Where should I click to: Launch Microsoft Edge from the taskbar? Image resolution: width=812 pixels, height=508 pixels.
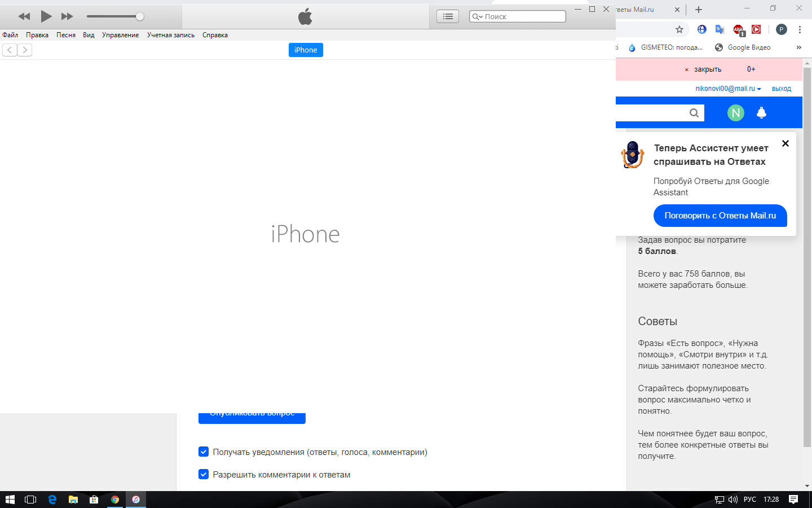pyautogui.click(x=52, y=500)
